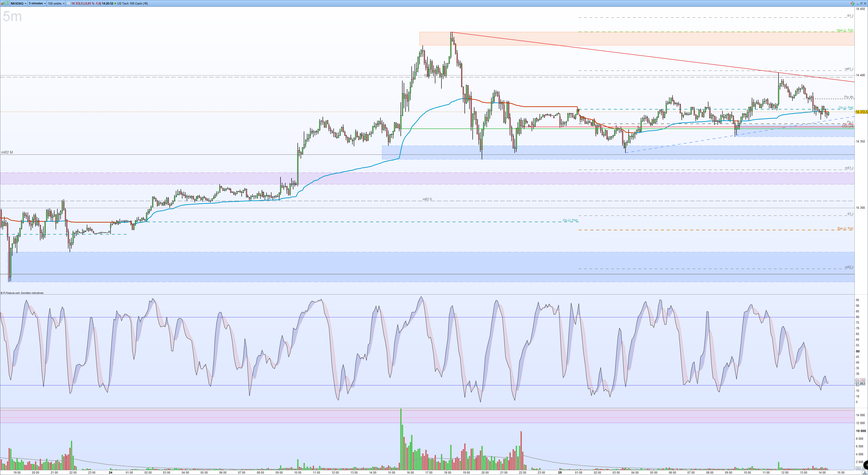Click the 14 372,5 current price label

[861, 112]
